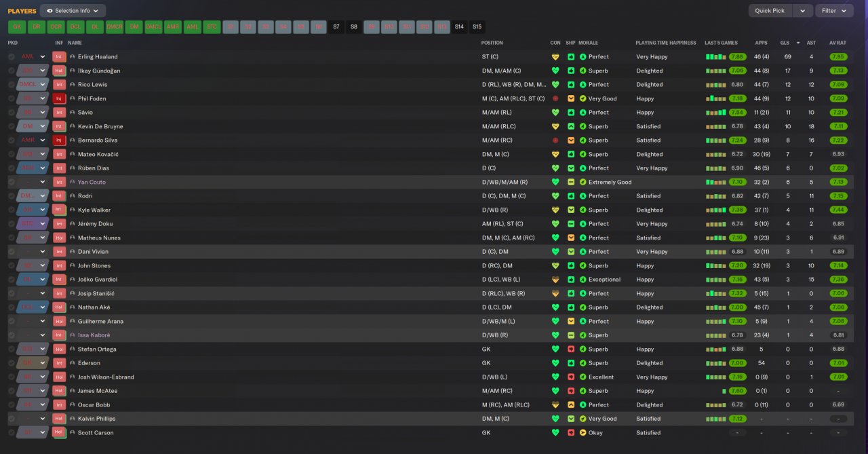
Task: Toggle the picked checkmark for Rico Lewis
Action: [12, 85]
